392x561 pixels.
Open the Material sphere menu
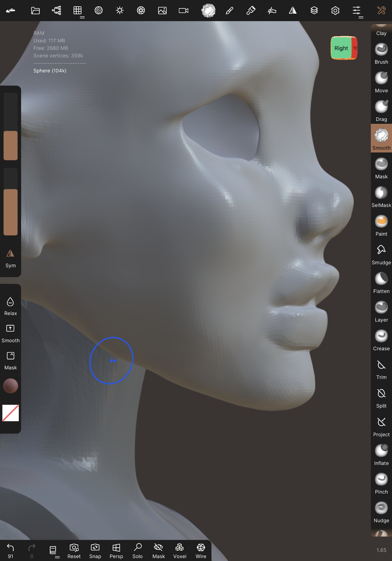click(x=99, y=10)
